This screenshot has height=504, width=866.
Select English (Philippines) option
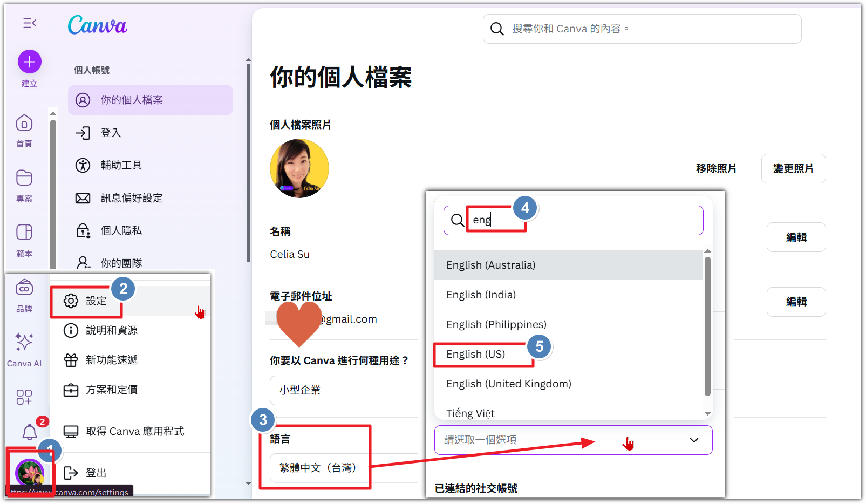point(569,324)
